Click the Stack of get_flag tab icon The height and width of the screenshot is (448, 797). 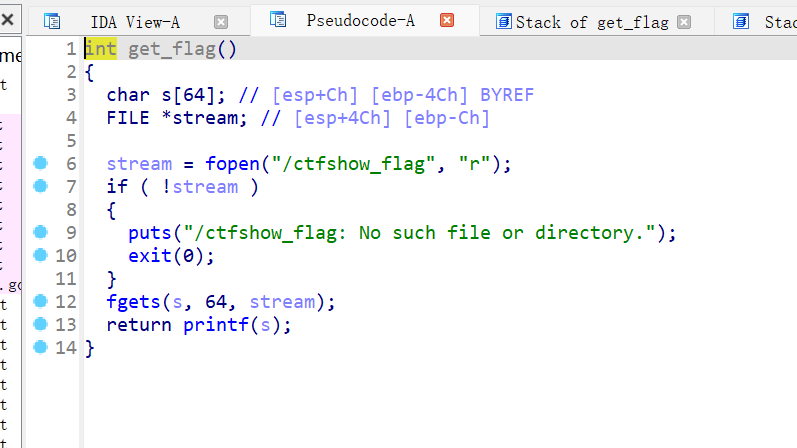pyautogui.click(x=503, y=21)
